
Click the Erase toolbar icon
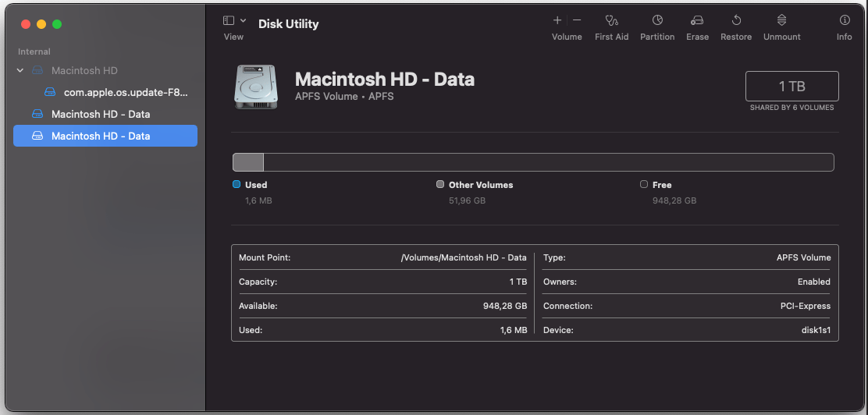pyautogui.click(x=697, y=20)
